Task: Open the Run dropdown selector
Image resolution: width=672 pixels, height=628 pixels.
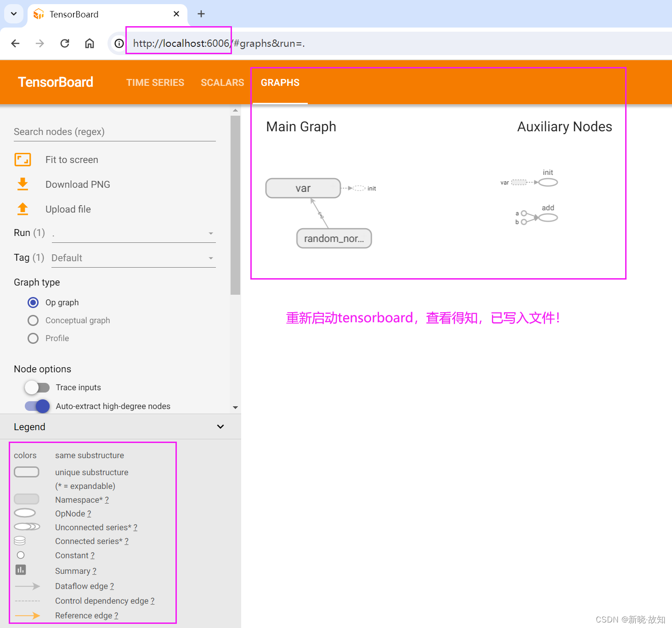Action: 134,234
